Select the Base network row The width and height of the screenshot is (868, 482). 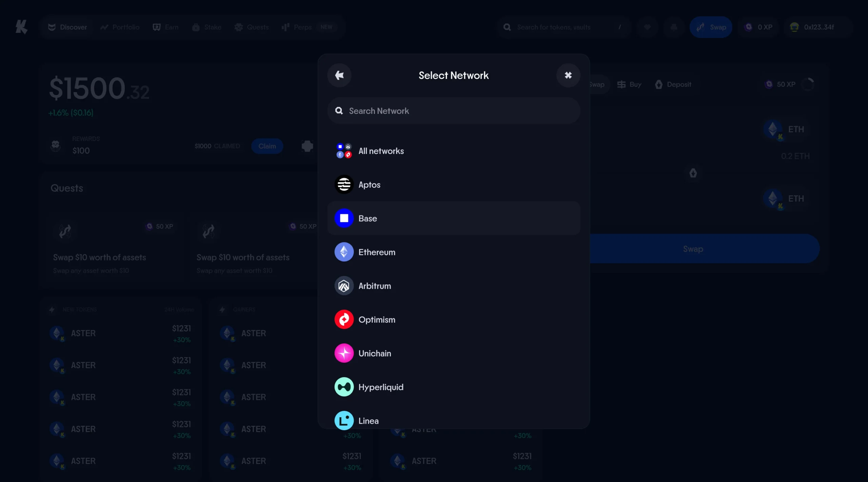454,218
